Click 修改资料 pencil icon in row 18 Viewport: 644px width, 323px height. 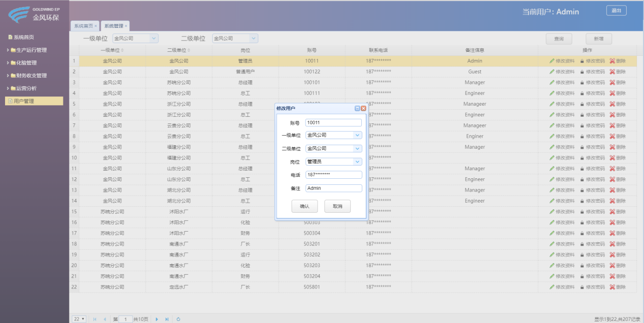pos(552,244)
